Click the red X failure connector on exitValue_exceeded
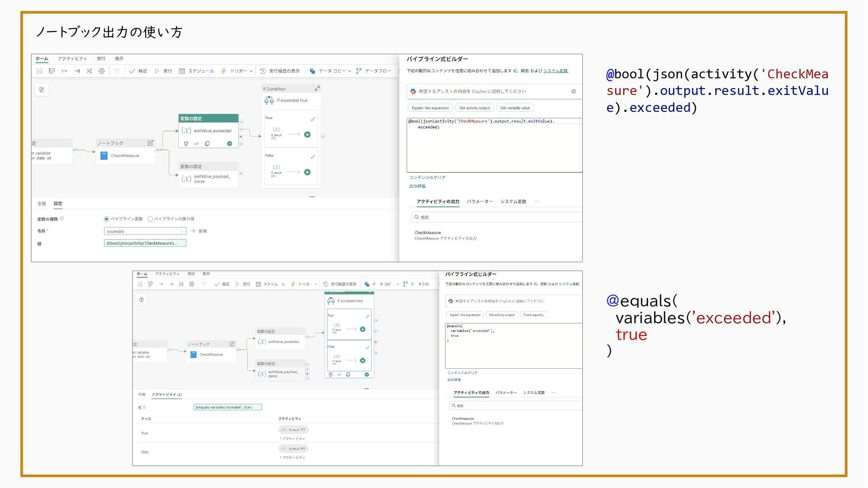 pos(241,136)
